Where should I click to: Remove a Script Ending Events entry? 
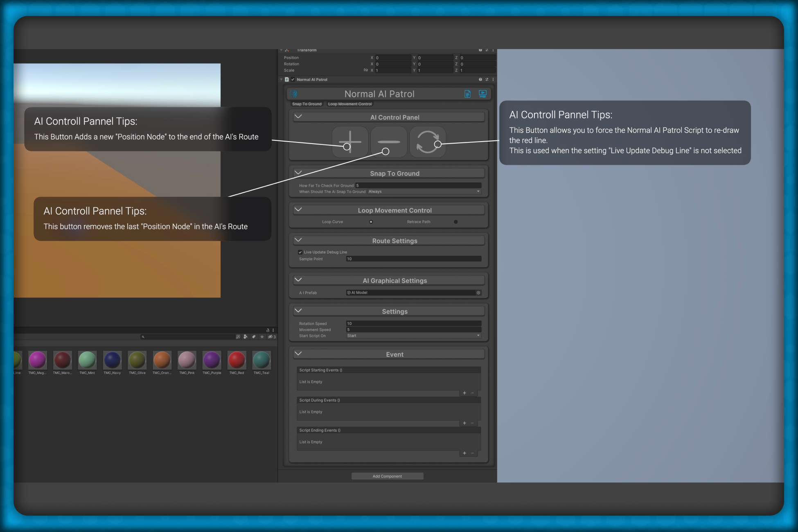tap(473, 453)
